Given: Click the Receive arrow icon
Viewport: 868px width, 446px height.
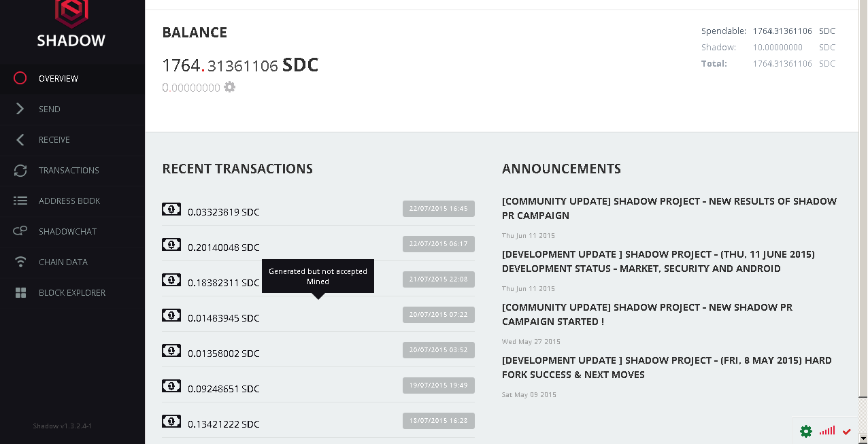Looking at the screenshot, I should coord(20,139).
